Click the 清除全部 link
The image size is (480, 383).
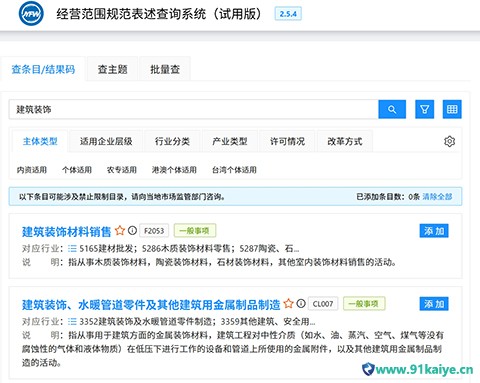pos(437,197)
